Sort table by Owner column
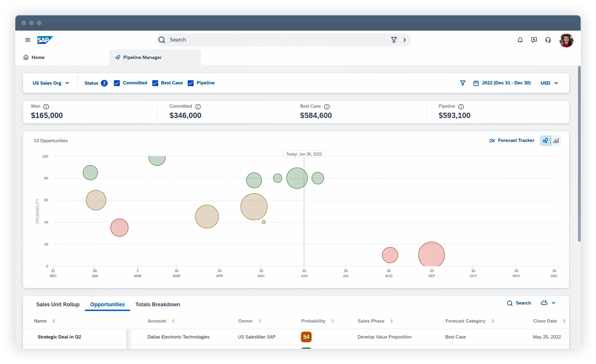The image size is (596, 364). pyautogui.click(x=260, y=321)
